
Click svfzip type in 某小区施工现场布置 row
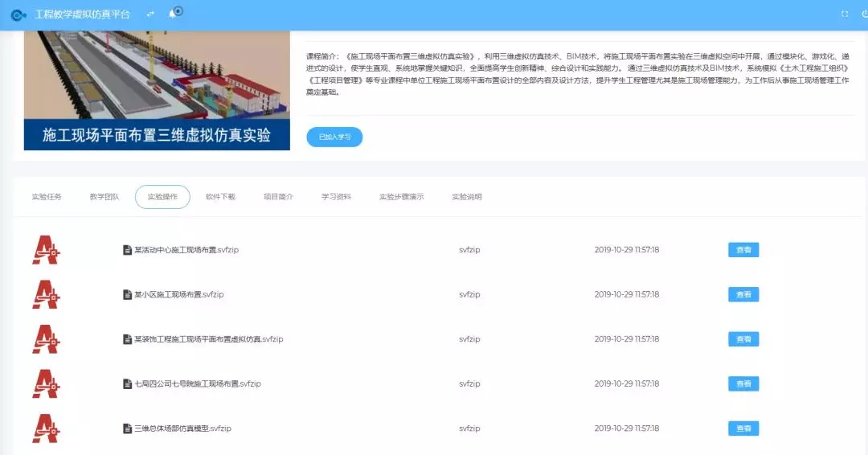pyautogui.click(x=469, y=294)
